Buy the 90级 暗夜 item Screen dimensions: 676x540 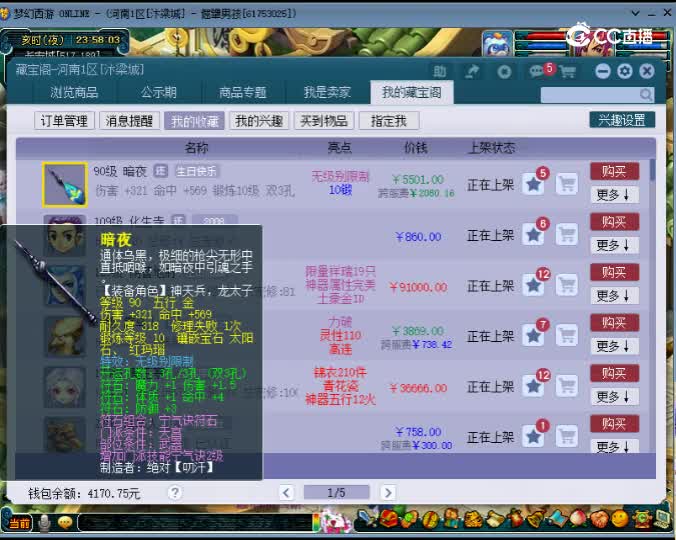(x=614, y=172)
